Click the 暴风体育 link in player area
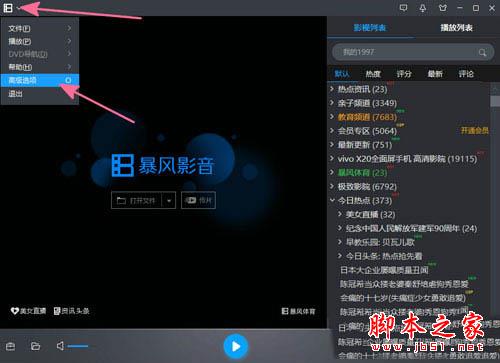The image size is (500, 363). 298,311
